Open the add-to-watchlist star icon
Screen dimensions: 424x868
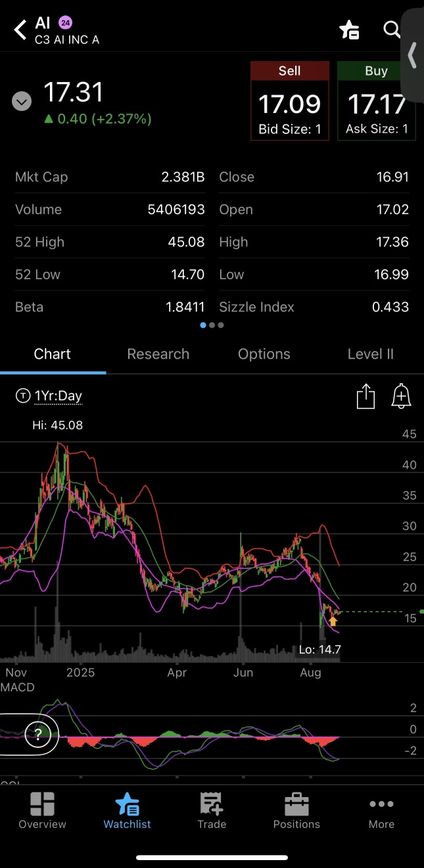coord(348,30)
